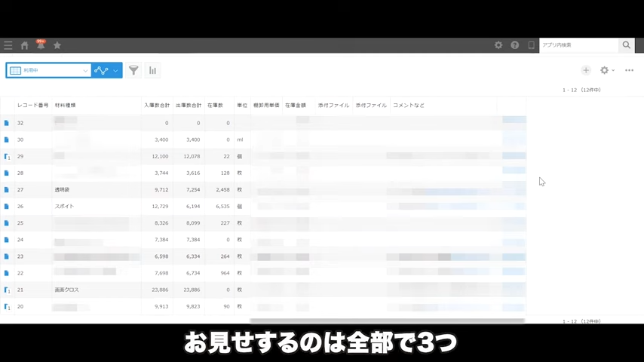Open record 23 detail icon
The height and width of the screenshot is (362, 644).
tap(7, 256)
